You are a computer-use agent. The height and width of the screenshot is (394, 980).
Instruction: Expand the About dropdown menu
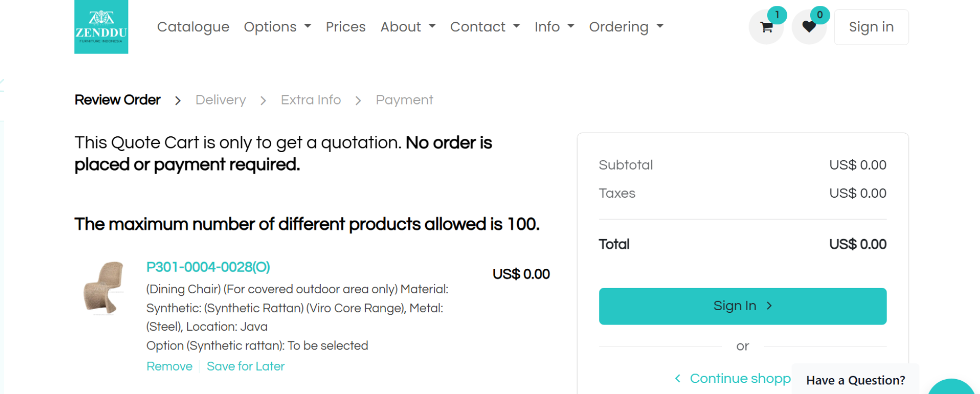click(408, 27)
